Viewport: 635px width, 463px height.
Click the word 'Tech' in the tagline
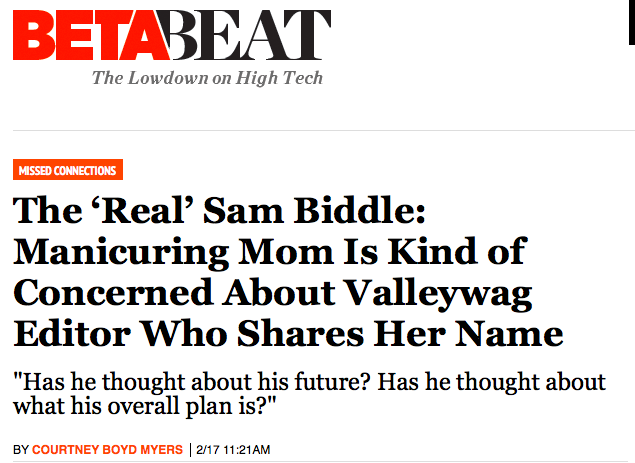click(x=303, y=78)
